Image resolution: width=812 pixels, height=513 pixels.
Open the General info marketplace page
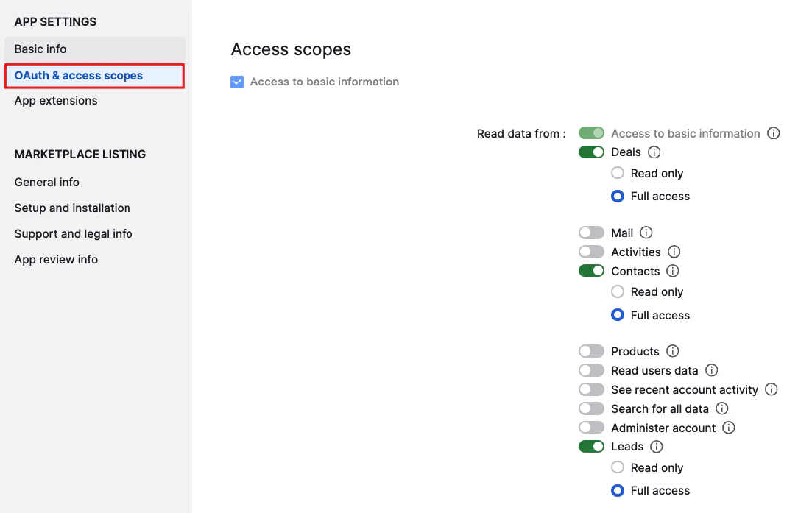click(x=46, y=182)
